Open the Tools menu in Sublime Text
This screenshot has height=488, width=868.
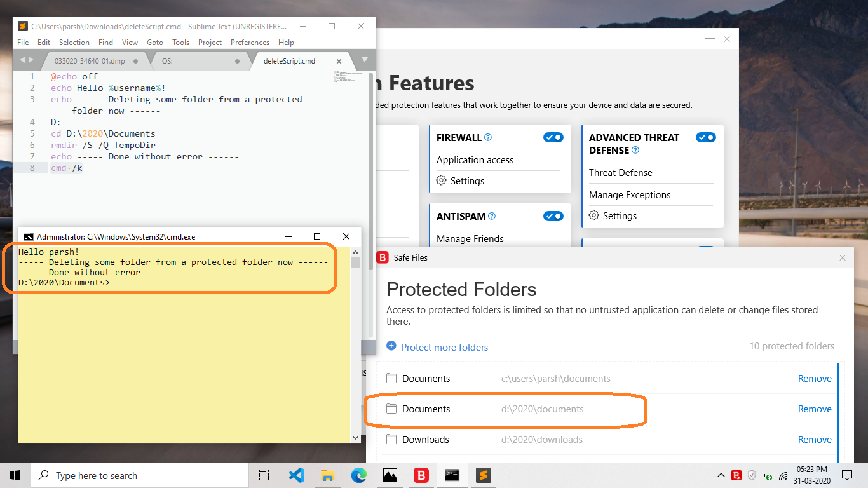[181, 43]
